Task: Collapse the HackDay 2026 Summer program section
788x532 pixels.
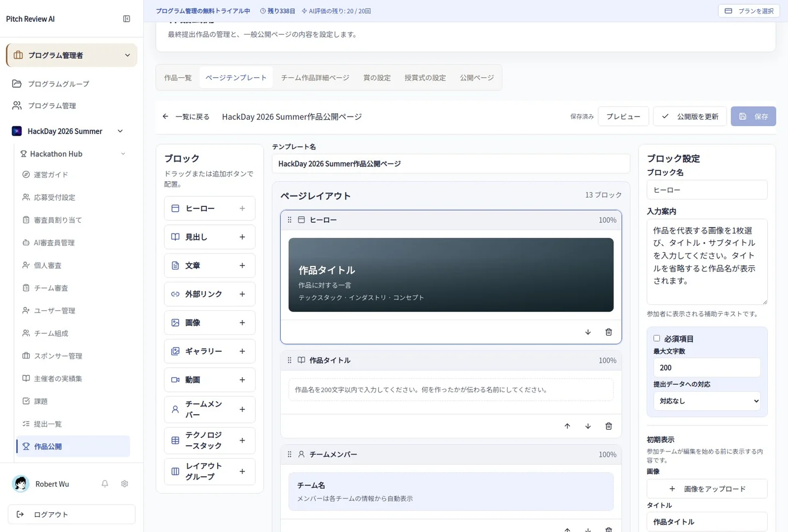Action: [x=120, y=131]
